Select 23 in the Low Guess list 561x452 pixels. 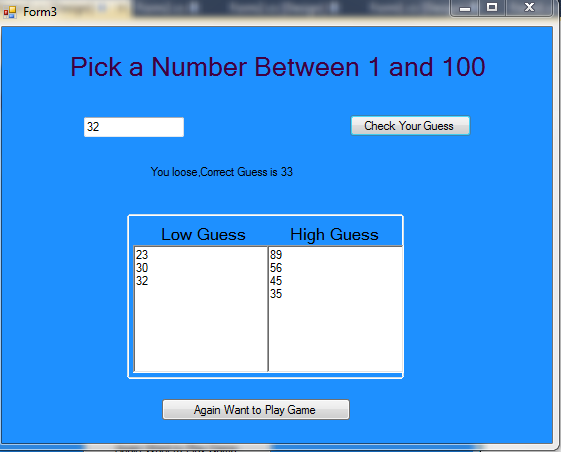pos(142,255)
